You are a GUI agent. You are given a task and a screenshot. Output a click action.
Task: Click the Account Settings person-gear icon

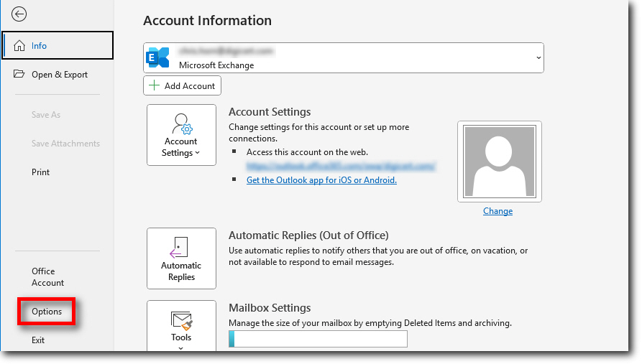click(x=181, y=124)
